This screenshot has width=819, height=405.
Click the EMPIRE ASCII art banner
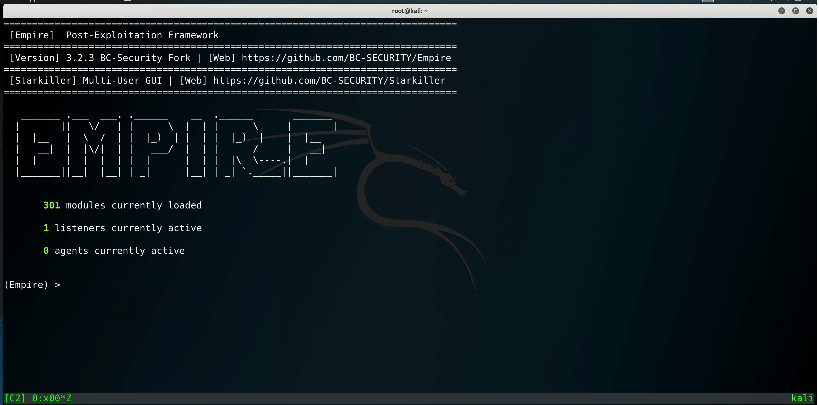point(176,148)
